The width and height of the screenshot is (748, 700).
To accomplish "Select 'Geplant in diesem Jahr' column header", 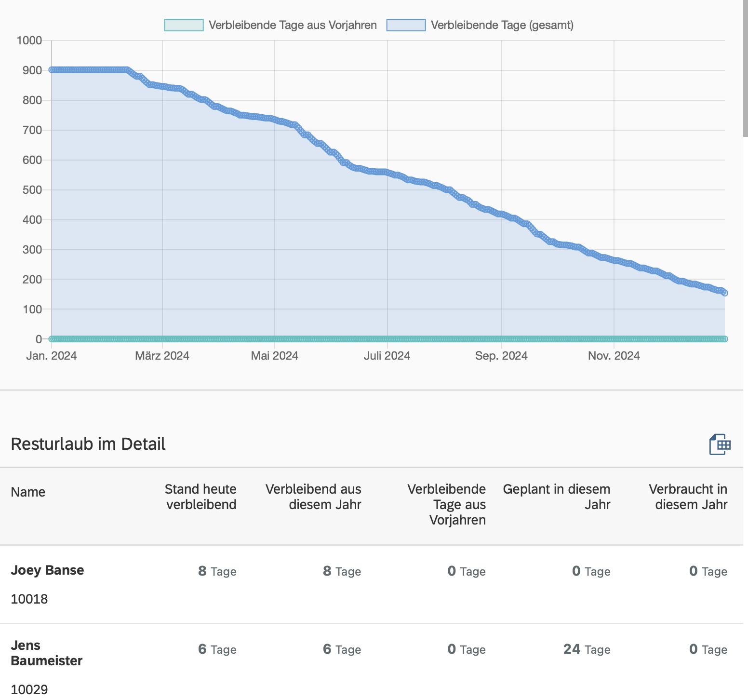I will [557, 497].
